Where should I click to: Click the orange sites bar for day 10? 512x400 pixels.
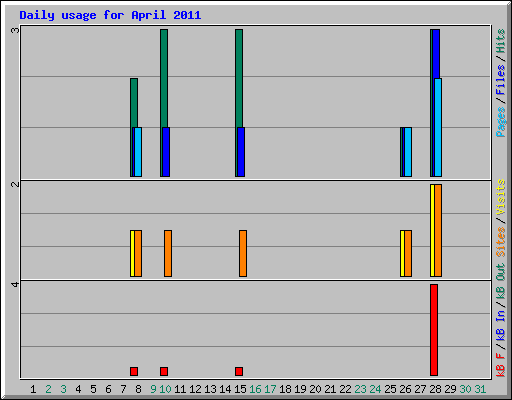(168, 253)
